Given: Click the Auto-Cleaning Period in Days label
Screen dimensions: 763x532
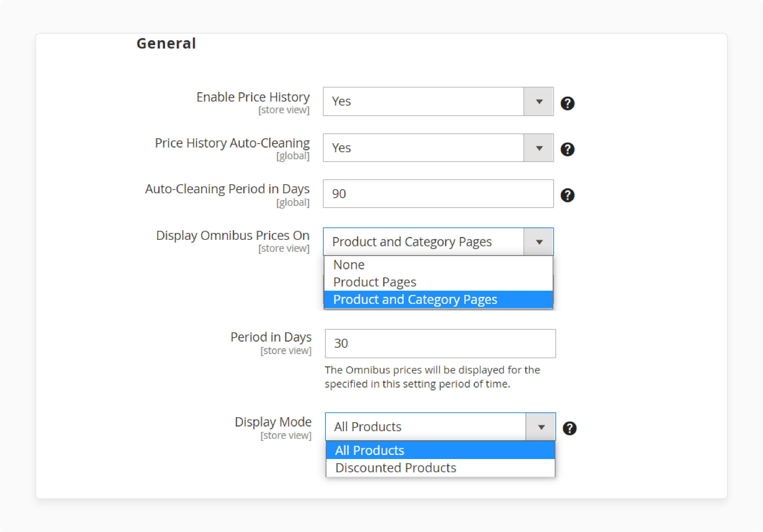Looking at the screenshot, I should pos(227,189).
